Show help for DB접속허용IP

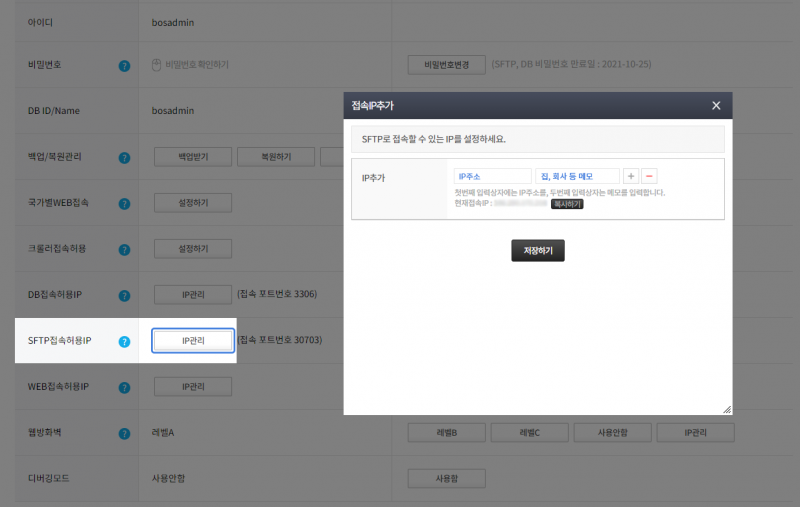pos(124,296)
